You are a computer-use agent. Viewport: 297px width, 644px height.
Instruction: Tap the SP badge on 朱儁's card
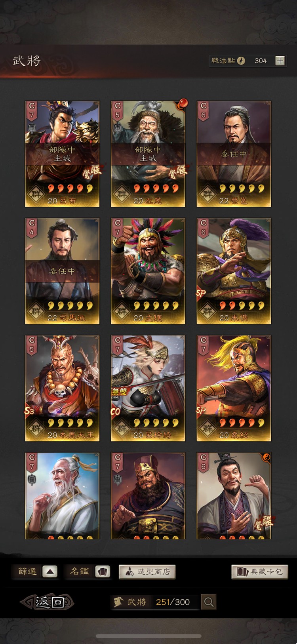(201, 294)
